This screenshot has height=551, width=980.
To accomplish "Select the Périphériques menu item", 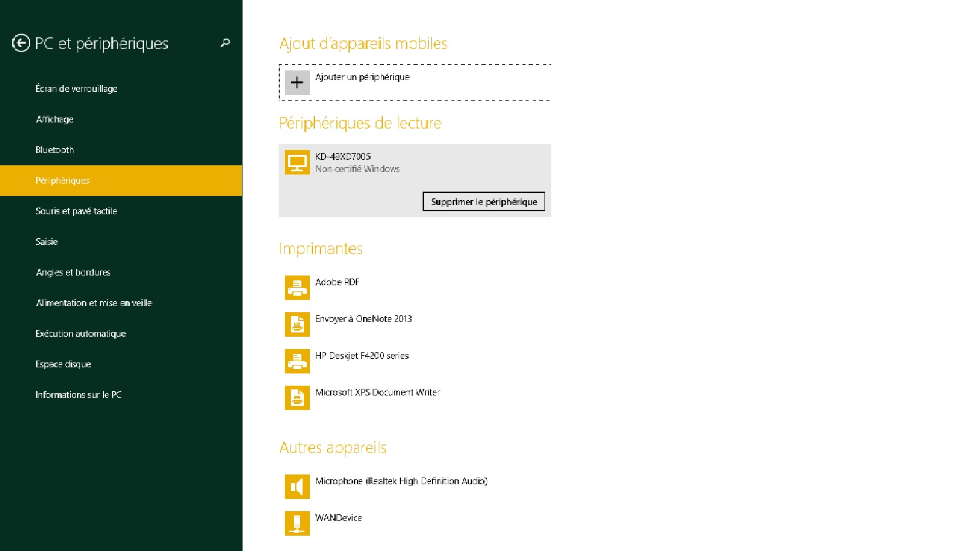I will tap(121, 181).
